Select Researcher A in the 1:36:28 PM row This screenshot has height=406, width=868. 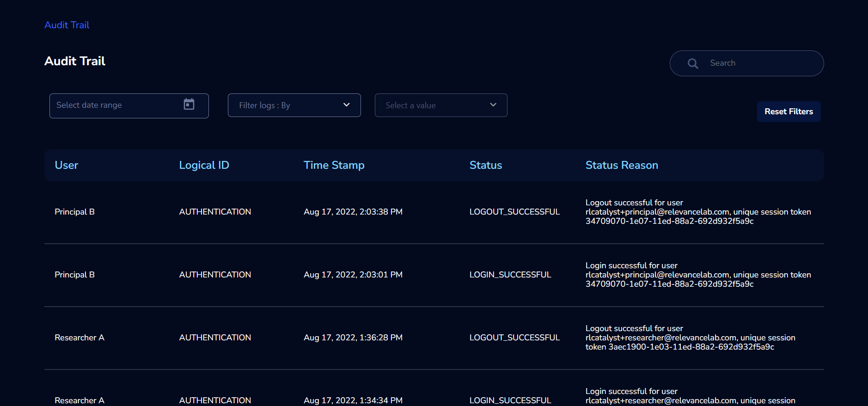point(79,338)
